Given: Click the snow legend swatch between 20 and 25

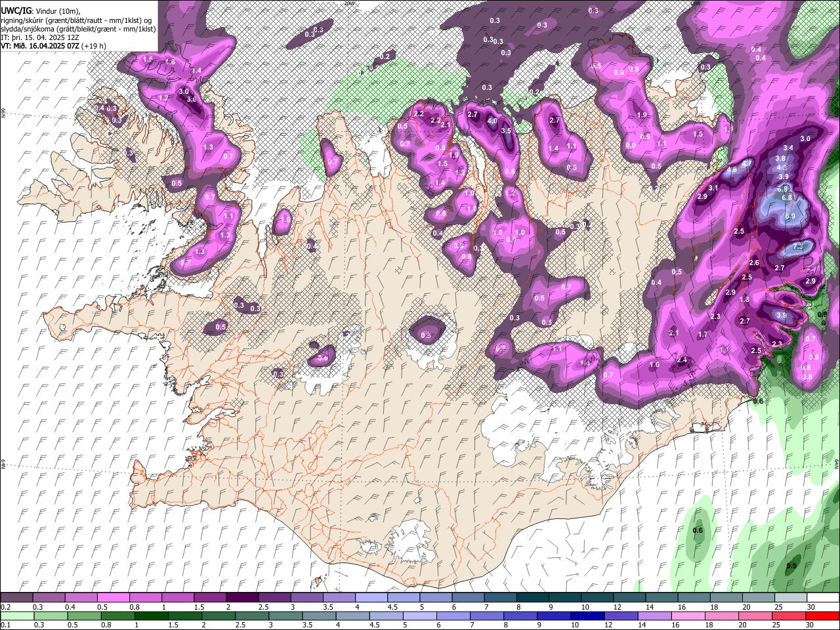Looking at the screenshot, I should 759,598.
